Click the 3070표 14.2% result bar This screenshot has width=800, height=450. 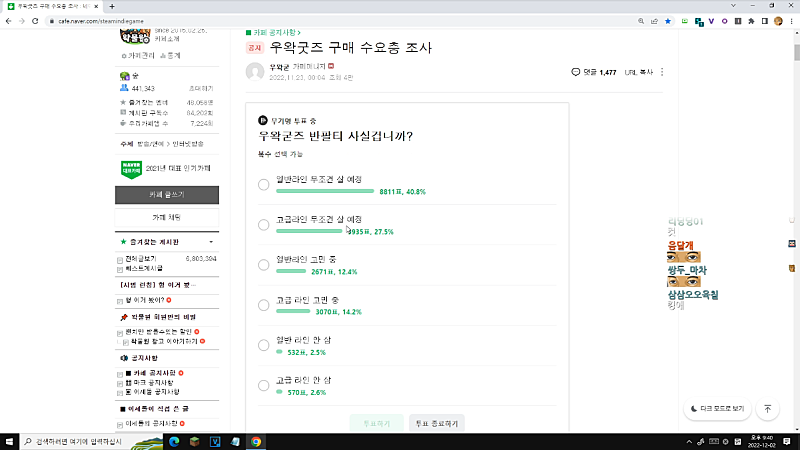click(293, 311)
